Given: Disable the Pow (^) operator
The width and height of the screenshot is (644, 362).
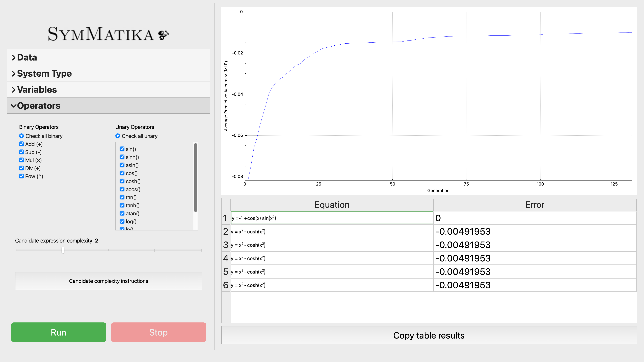Looking at the screenshot, I should click(x=21, y=176).
